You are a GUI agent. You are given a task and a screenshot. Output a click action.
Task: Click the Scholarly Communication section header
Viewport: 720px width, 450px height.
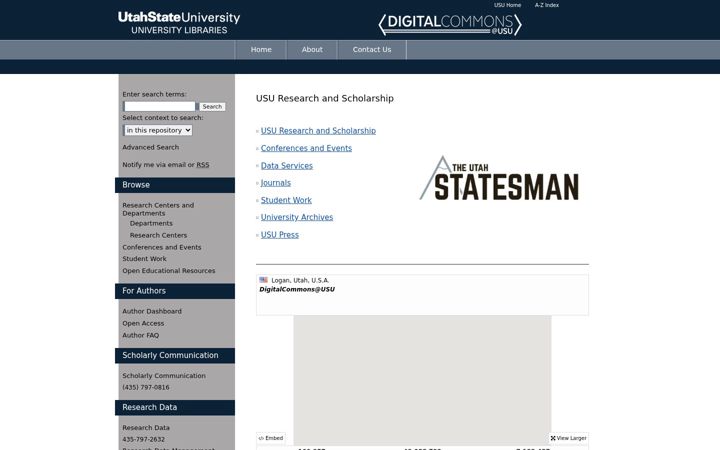(x=174, y=355)
